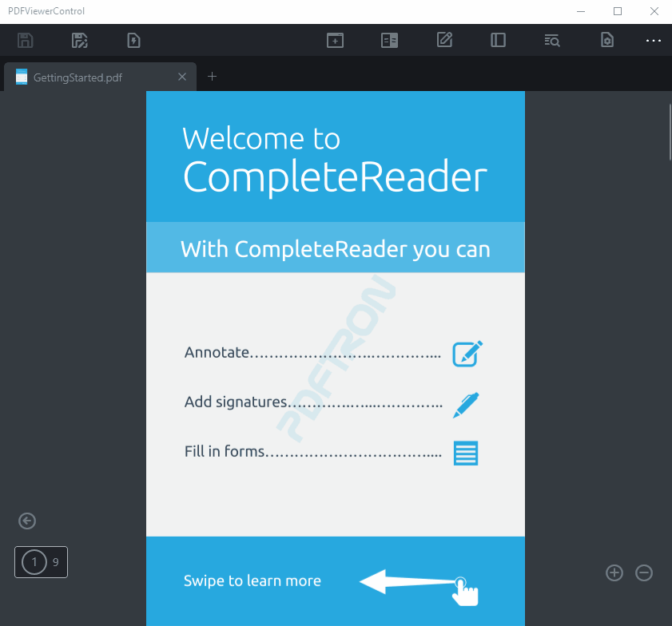The height and width of the screenshot is (626, 672).
Task: Zoom in with the plus button
Action: (614, 573)
